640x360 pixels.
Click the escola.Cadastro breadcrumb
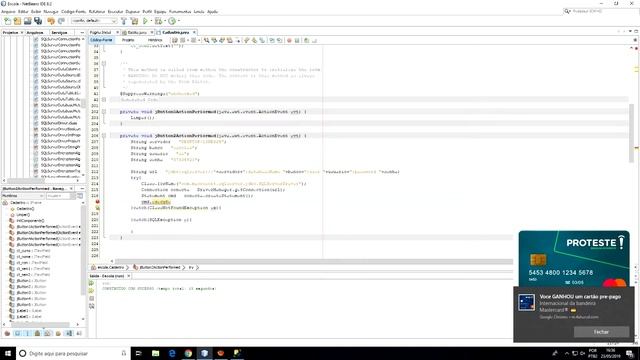click(x=108, y=267)
